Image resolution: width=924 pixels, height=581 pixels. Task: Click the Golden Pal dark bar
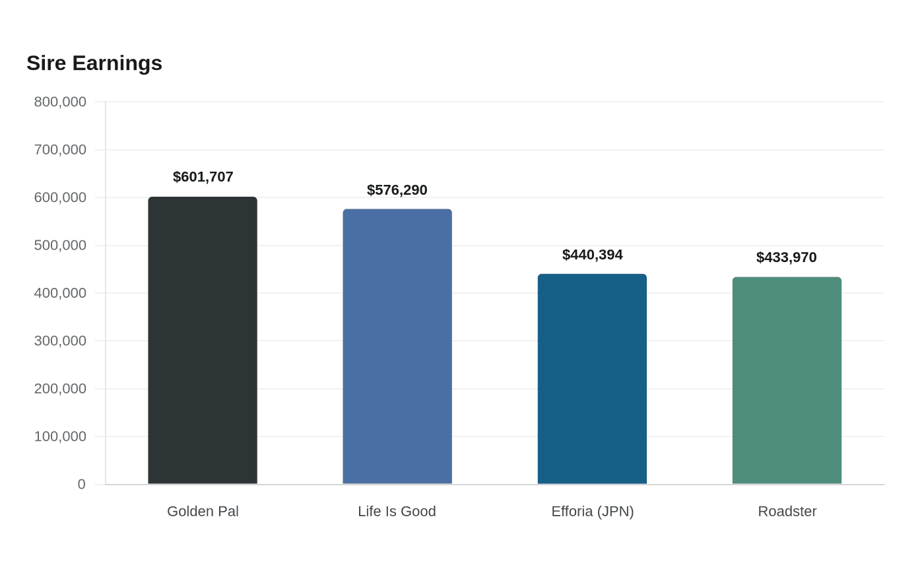tap(203, 341)
